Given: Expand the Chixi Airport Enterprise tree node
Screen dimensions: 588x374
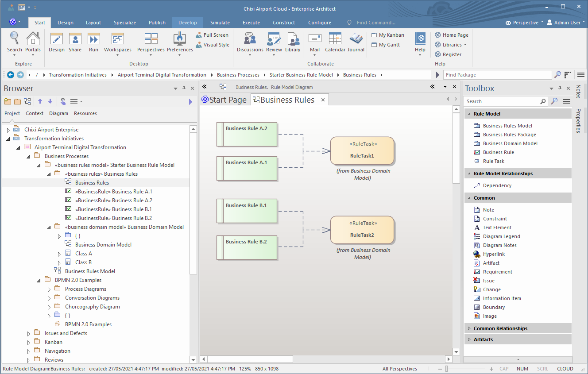Looking at the screenshot, I should (x=8, y=130).
